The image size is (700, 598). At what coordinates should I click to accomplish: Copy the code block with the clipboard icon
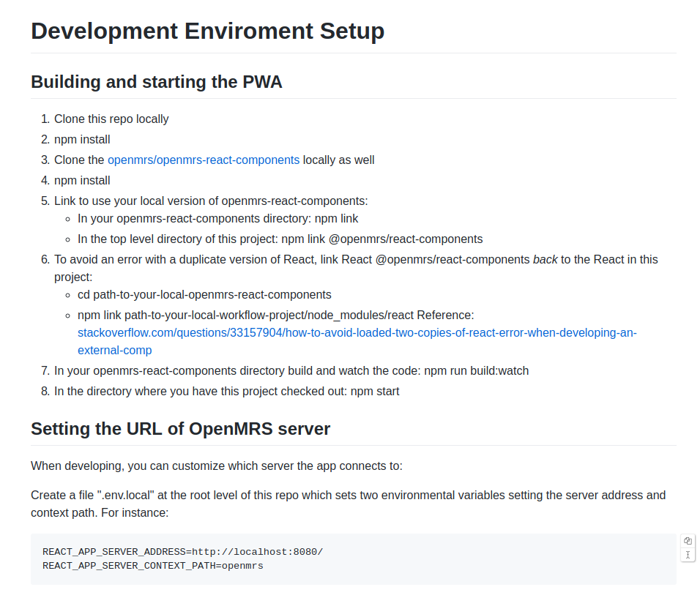point(688,541)
